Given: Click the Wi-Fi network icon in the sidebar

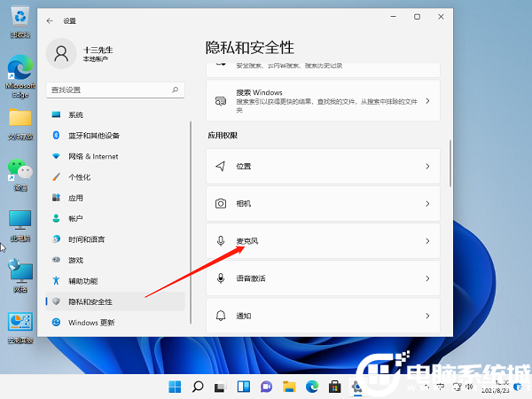Looking at the screenshot, I should click(x=57, y=156).
